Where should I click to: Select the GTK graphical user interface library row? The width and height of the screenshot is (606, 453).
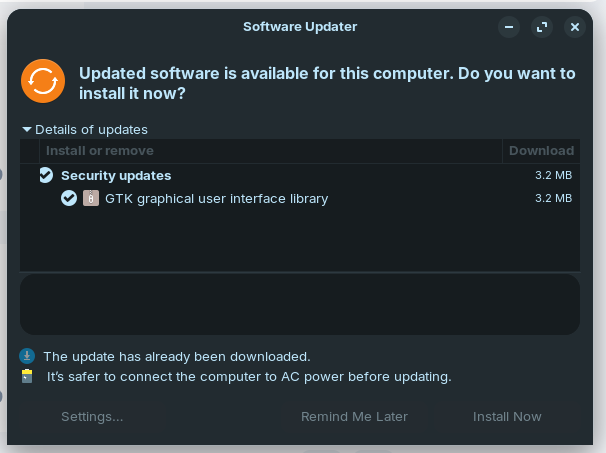click(x=216, y=198)
